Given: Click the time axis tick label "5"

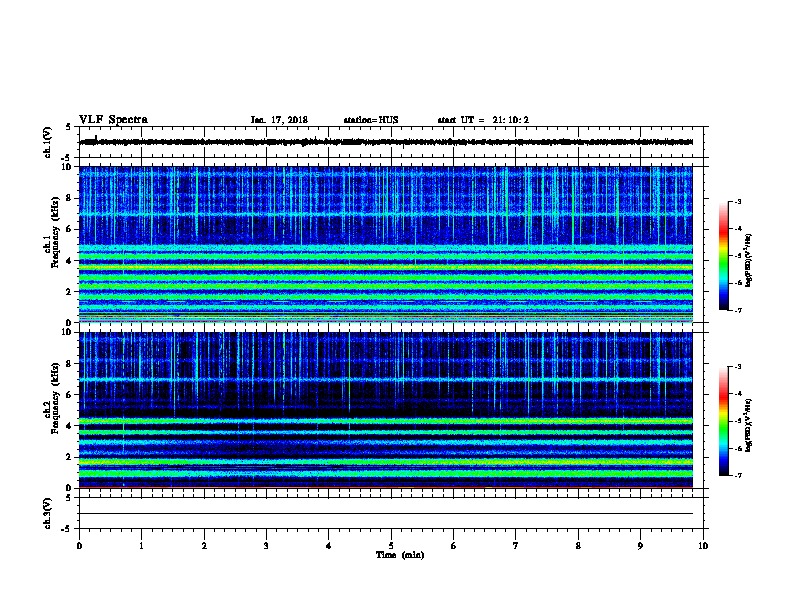Looking at the screenshot, I should (x=391, y=546).
